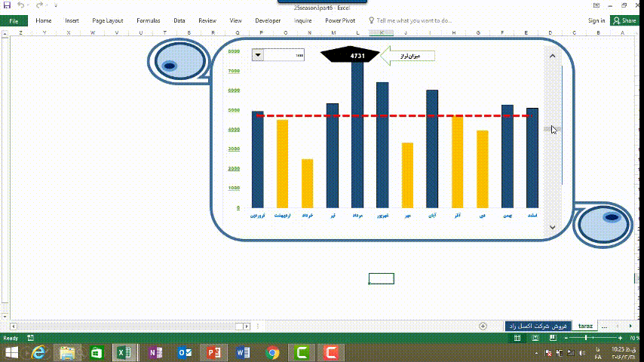Click the Sign in link
The image size is (644, 362).
click(596, 21)
